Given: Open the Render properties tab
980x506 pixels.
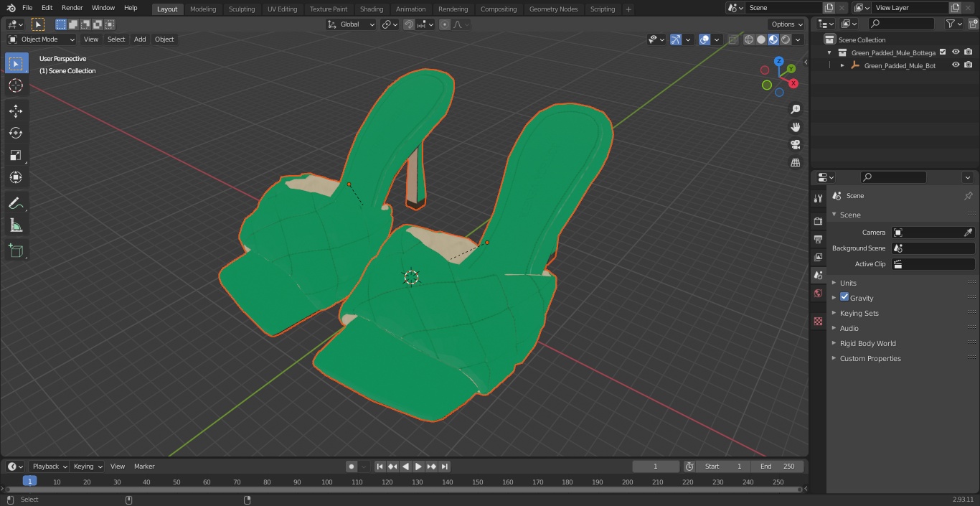Looking at the screenshot, I should 818,221.
